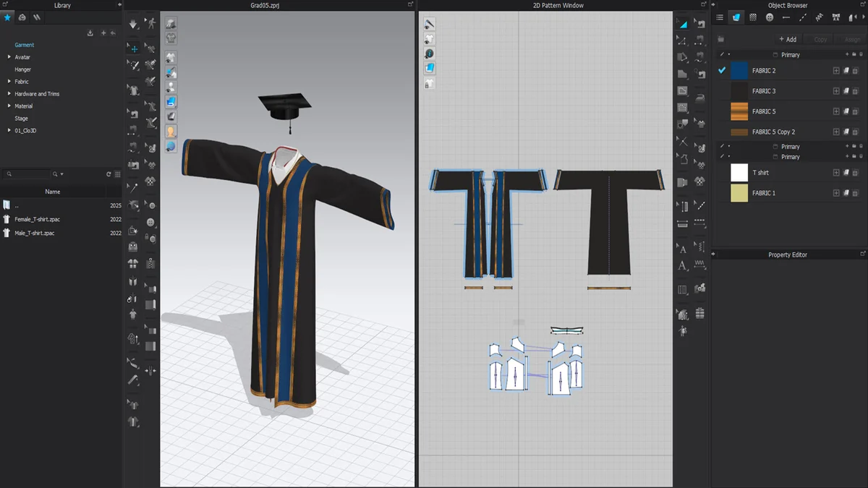
Task: Toggle the blue highlighted display icon in 2D window
Action: [430, 68]
